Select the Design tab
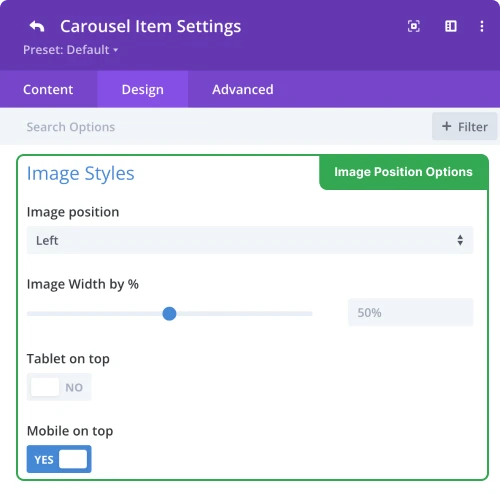This screenshot has height=494, width=500. 143,89
